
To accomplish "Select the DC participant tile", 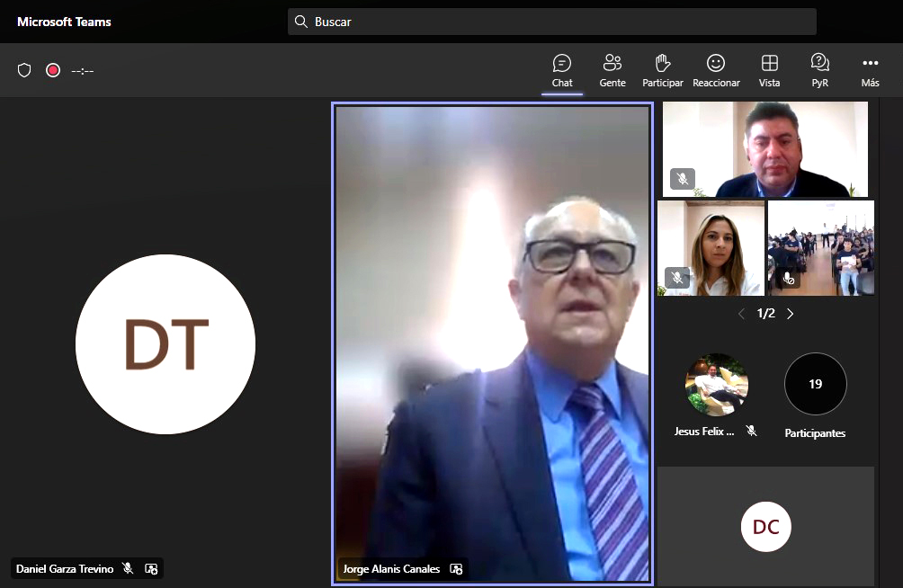I will click(x=765, y=527).
